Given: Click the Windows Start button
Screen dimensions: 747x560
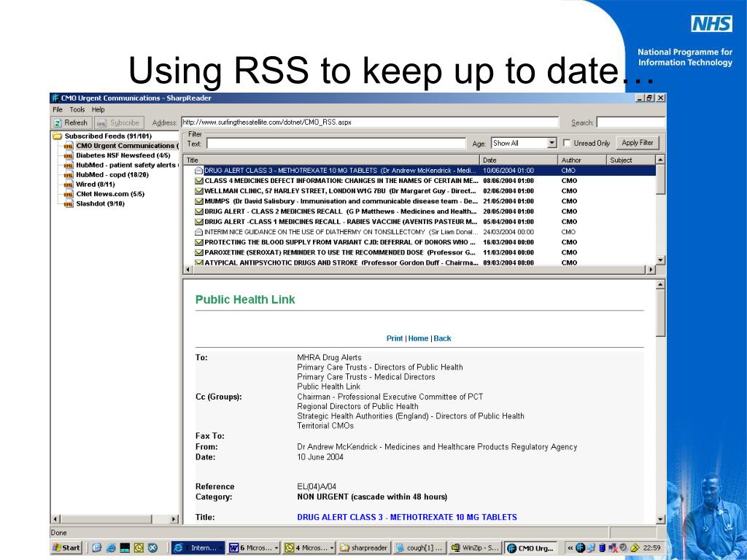Looking at the screenshot, I should 66,548.
